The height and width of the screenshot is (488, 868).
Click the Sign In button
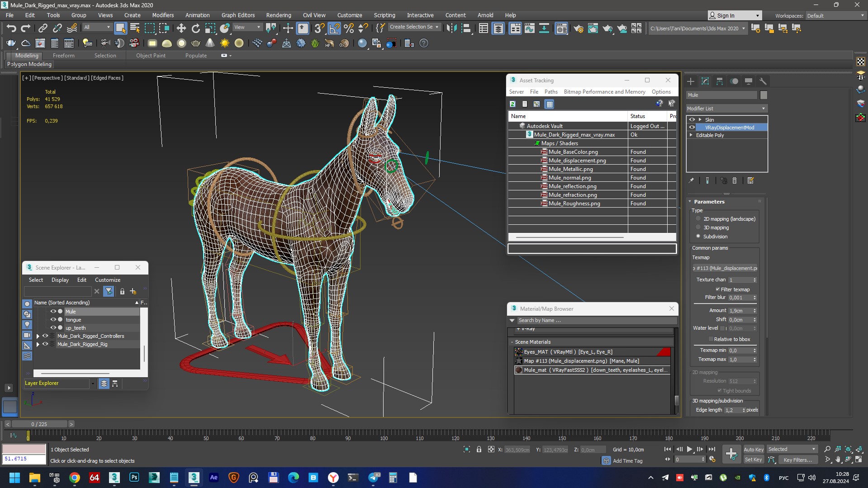[735, 15]
